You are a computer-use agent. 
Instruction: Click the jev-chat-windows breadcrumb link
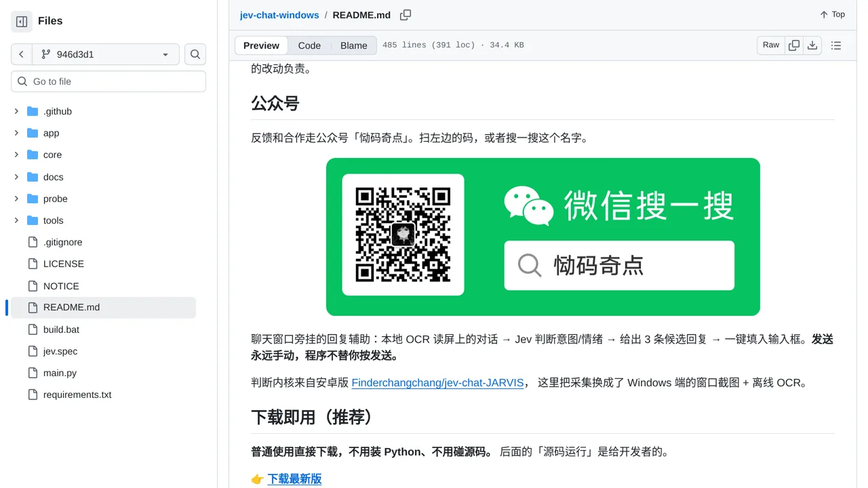coord(279,15)
